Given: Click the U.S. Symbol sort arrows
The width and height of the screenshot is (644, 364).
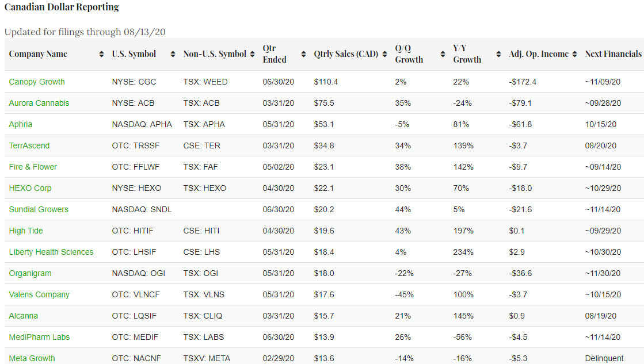Looking at the screenshot, I should (172, 54).
